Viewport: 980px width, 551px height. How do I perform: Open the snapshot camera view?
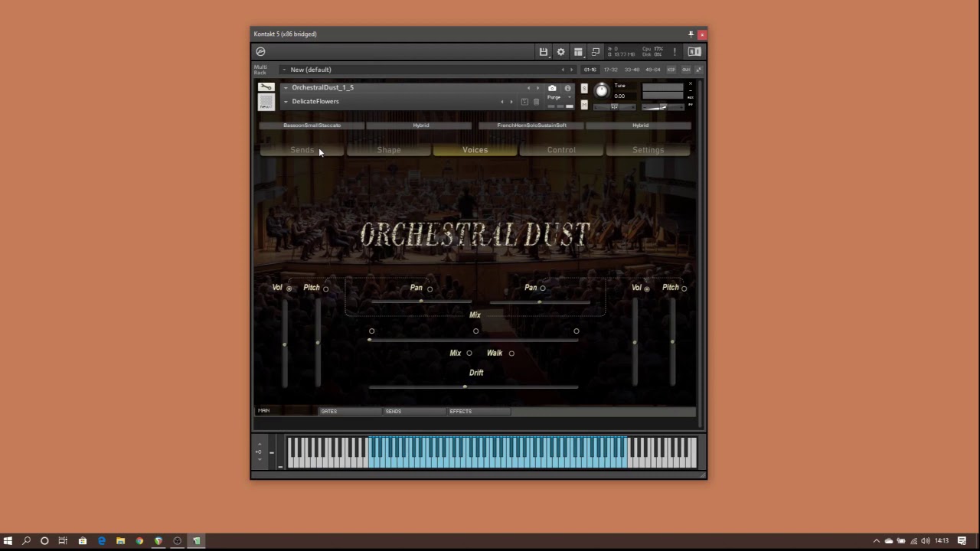pos(552,88)
